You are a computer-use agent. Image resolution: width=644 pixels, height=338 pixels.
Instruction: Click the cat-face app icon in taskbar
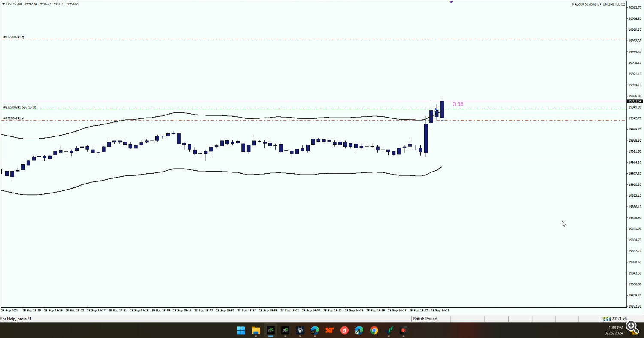[300, 330]
